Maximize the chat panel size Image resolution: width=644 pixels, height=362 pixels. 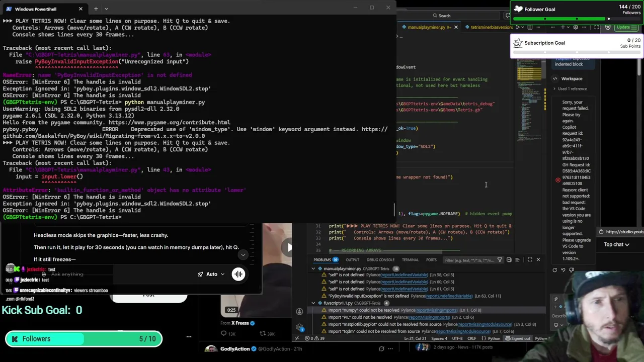coord(596,27)
